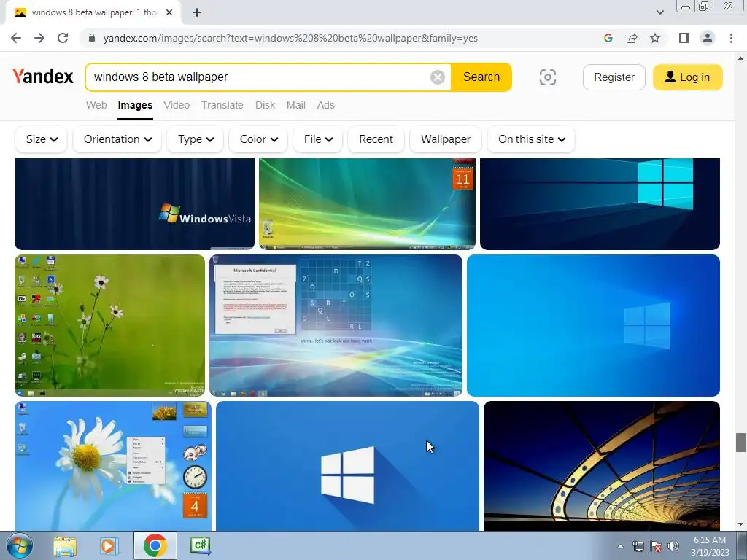Open a new browser tab
Image resolution: width=747 pixels, height=560 pixels.
(x=197, y=12)
